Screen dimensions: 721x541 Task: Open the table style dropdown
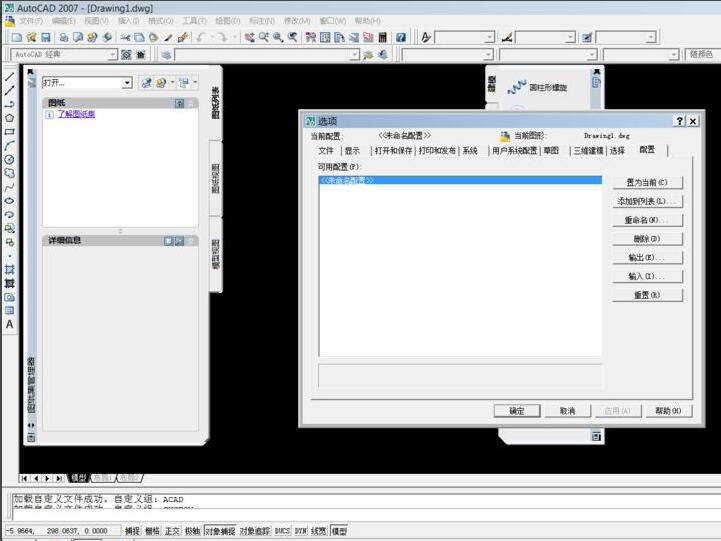tap(651, 37)
